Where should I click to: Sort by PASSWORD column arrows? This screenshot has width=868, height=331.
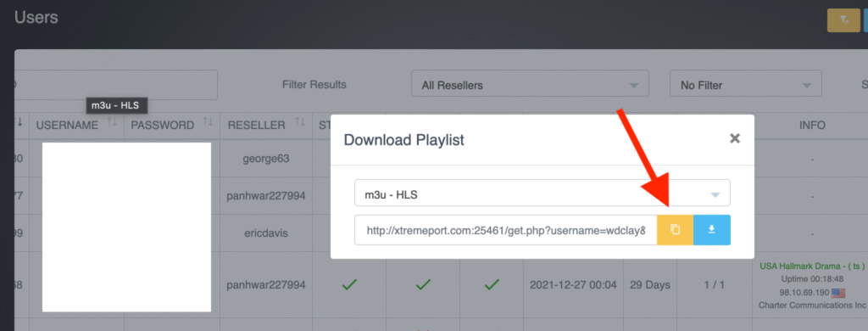tap(209, 121)
